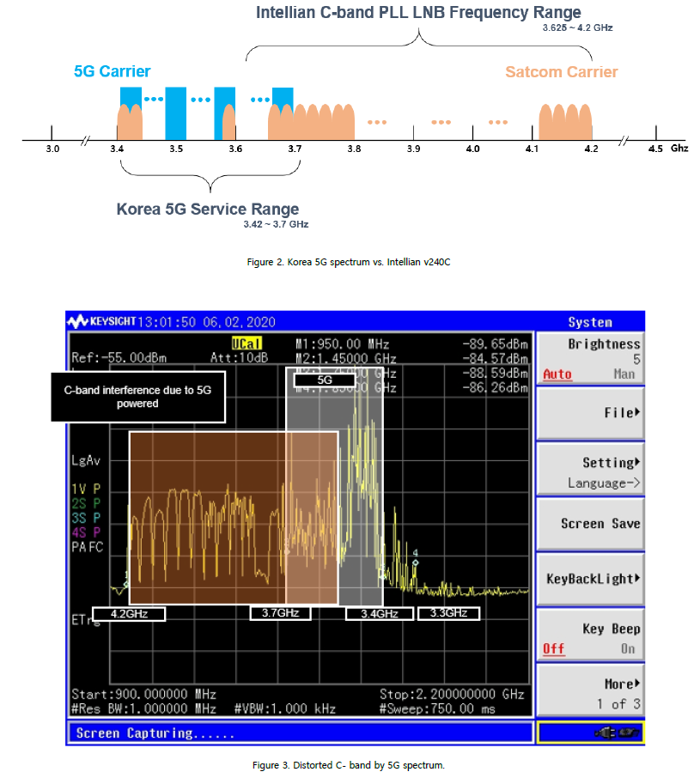This screenshot has width=700, height=778.
Task: Click the #Res BW:1.000000 MHz value
Action: tap(143, 708)
